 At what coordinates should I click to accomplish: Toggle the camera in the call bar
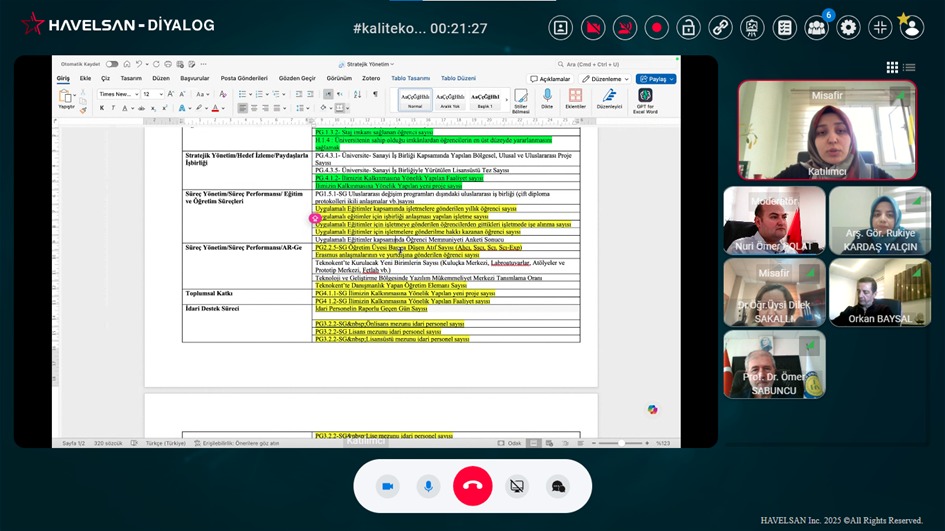pyautogui.click(x=387, y=486)
